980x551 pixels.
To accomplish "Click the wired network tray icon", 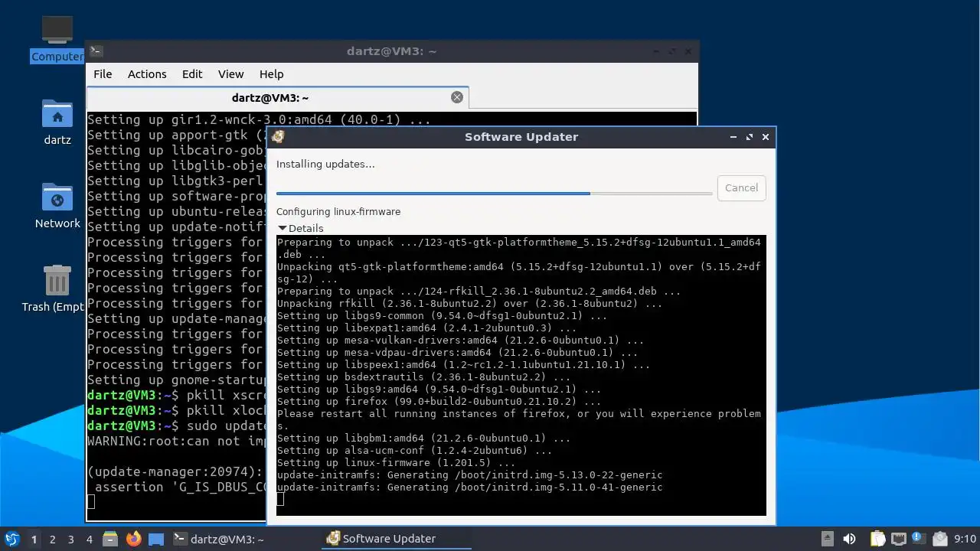I will coord(899,539).
